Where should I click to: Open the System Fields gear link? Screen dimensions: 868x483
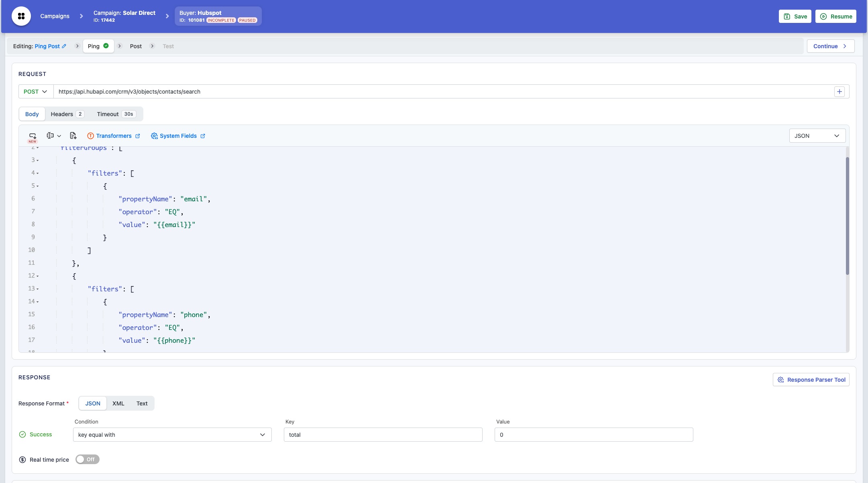(178, 136)
